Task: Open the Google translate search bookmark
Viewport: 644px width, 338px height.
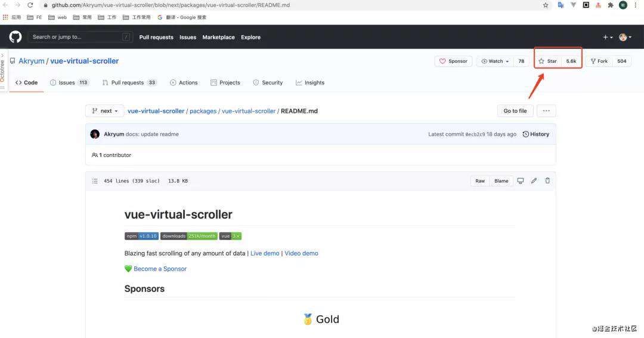Action: pos(182,17)
